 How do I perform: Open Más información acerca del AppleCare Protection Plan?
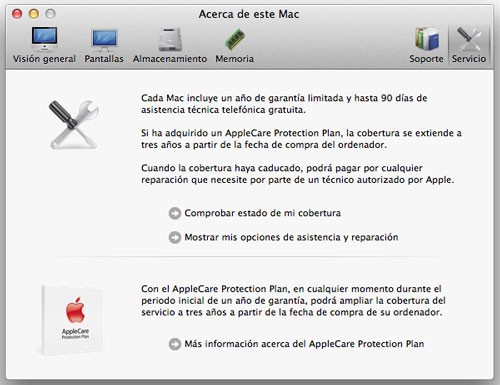pos(304,344)
